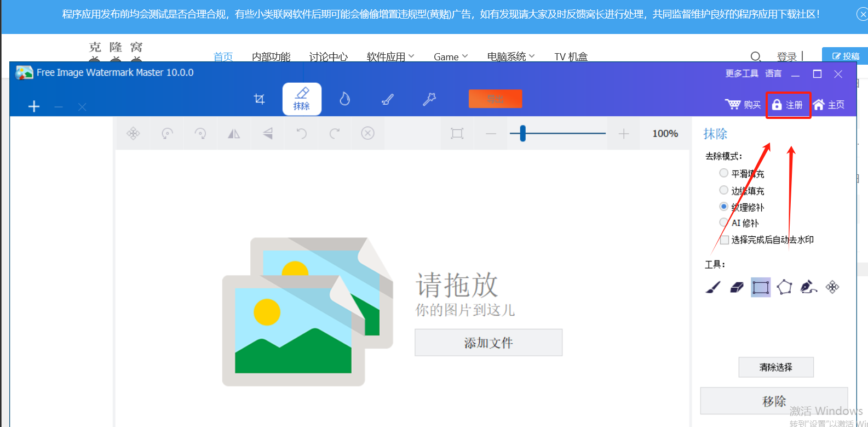Select the brush selection tool
This screenshot has height=427, width=868.
712,287
